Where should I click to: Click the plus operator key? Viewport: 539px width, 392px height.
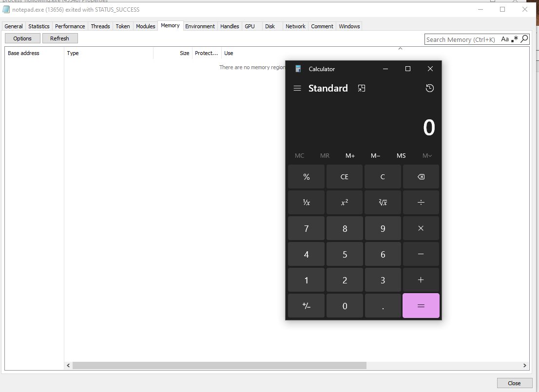(x=421, y=280)
